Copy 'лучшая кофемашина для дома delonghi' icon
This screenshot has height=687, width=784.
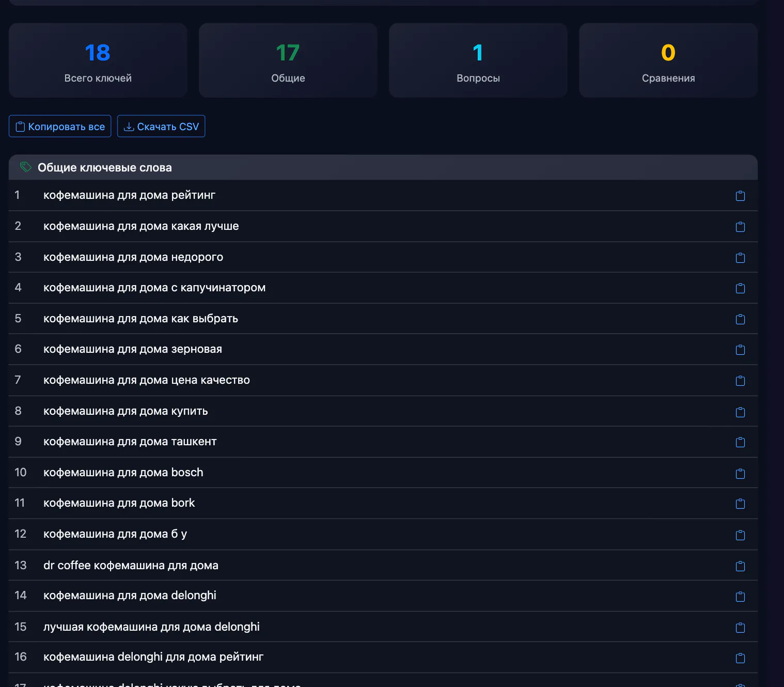[740, 628]
